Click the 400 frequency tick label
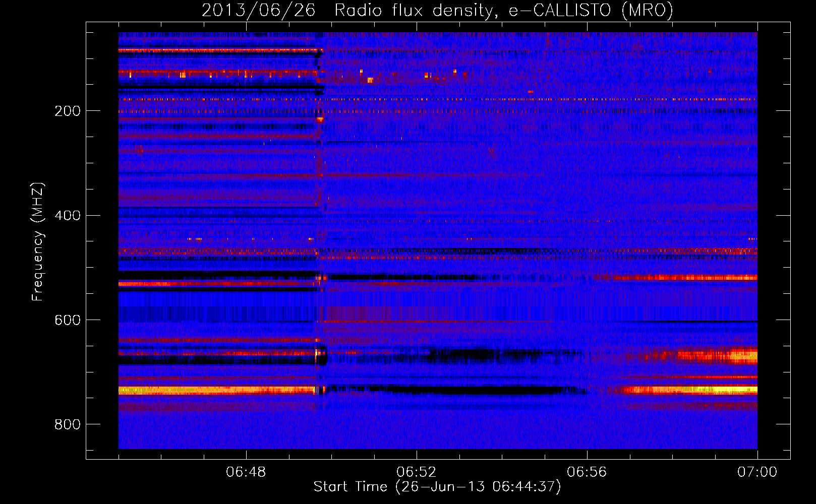The width and height of the screenshot is (816, 504). click(x=68, y=216)
